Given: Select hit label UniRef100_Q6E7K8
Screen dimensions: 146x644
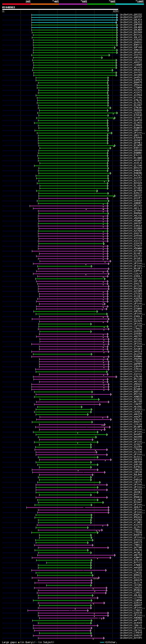Looking at the screenshot, I should 131,555.
